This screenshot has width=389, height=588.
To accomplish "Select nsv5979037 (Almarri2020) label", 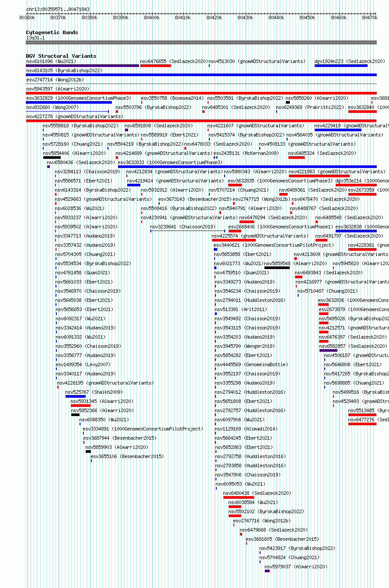I will tap(296, 567).
